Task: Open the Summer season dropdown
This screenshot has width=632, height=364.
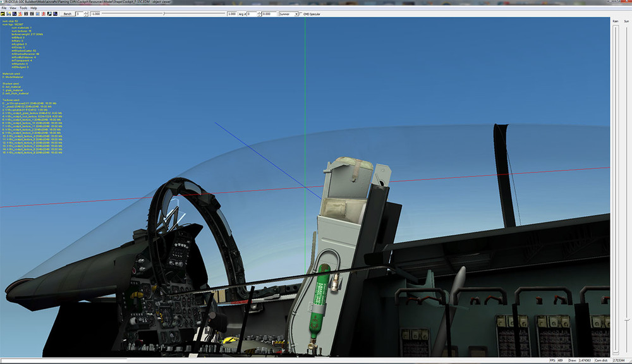Action: point(296,13)
